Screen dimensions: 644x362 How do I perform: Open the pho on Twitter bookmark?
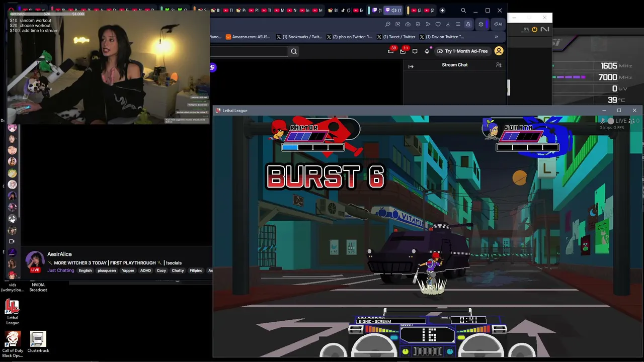coord(349,37)
